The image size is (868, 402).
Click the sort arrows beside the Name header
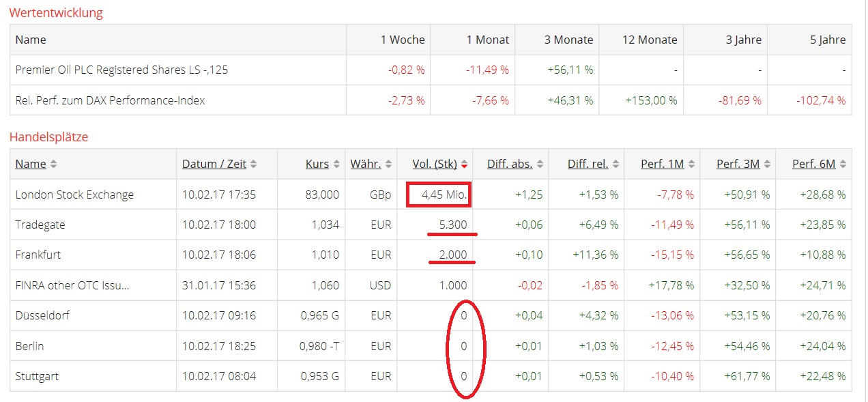pos(54,164)
